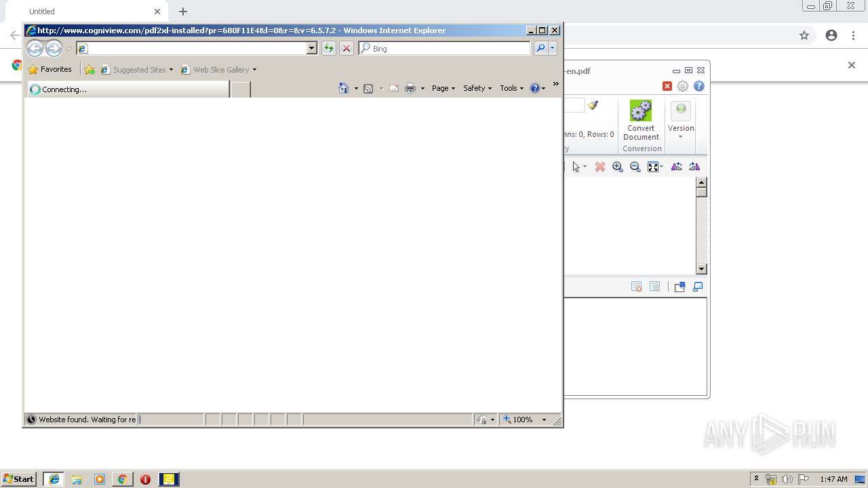Zoom in with magnifier plus in PDF2XL
Viewport: 868px width, 488px height.
[618, 167]
